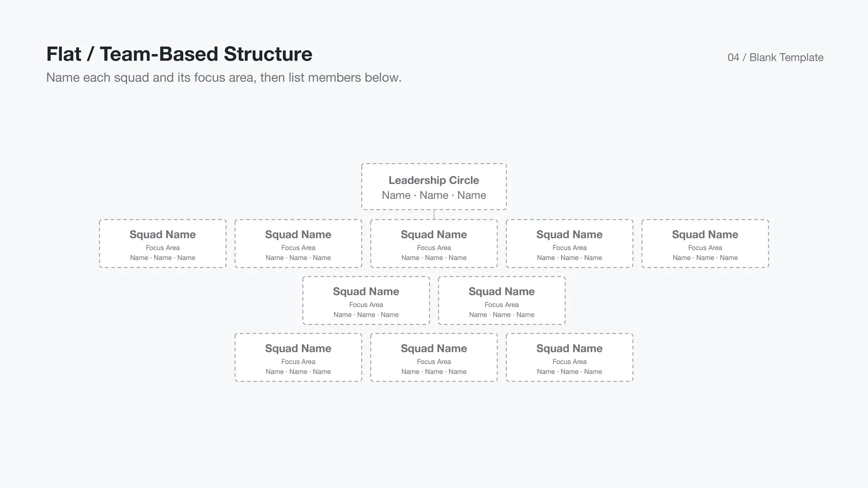Select member names line in bottom-row right squad
The height and width of the screenshot is (488, 868).
click(x=570, y=371)
